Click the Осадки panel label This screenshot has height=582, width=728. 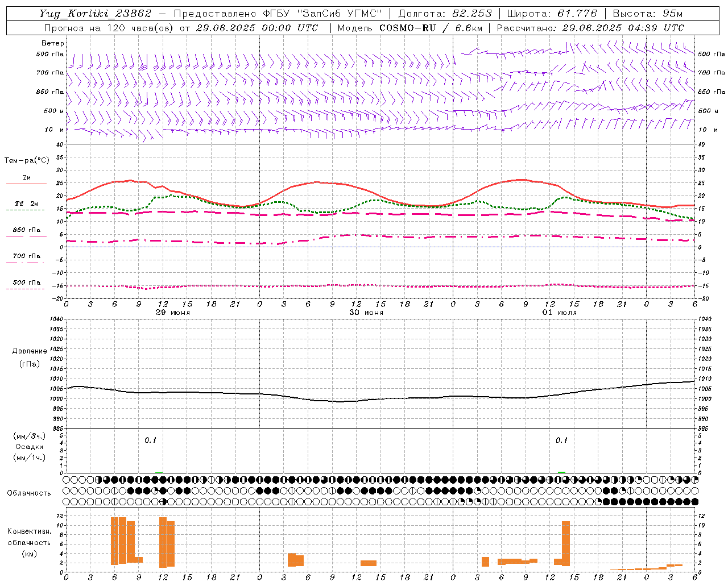pos(29,447)
